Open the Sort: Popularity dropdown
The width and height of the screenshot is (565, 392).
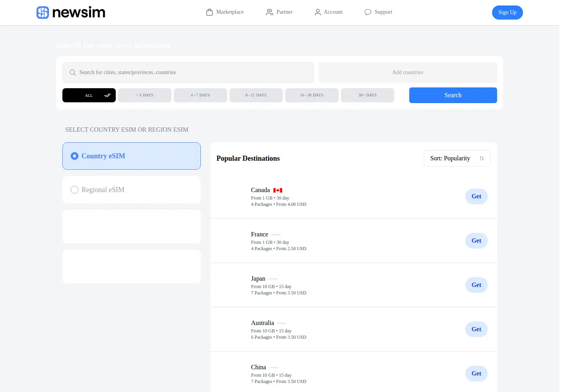pyautogui.click(x=457, y=158)
